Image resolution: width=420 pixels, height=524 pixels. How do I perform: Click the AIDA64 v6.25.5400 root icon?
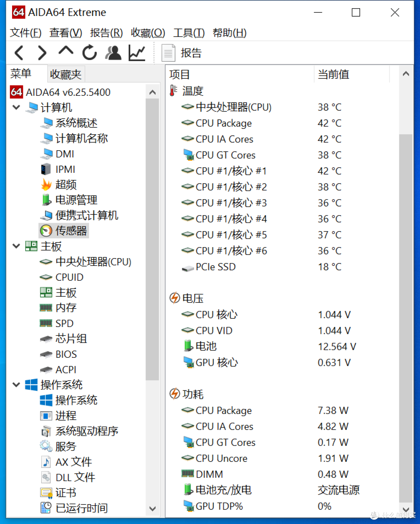16,92
